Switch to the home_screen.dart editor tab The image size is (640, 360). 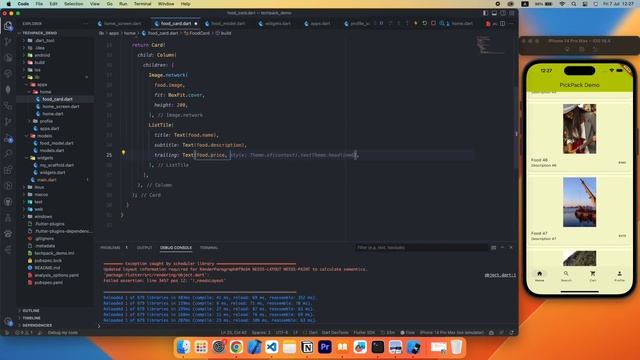point(122,24)
